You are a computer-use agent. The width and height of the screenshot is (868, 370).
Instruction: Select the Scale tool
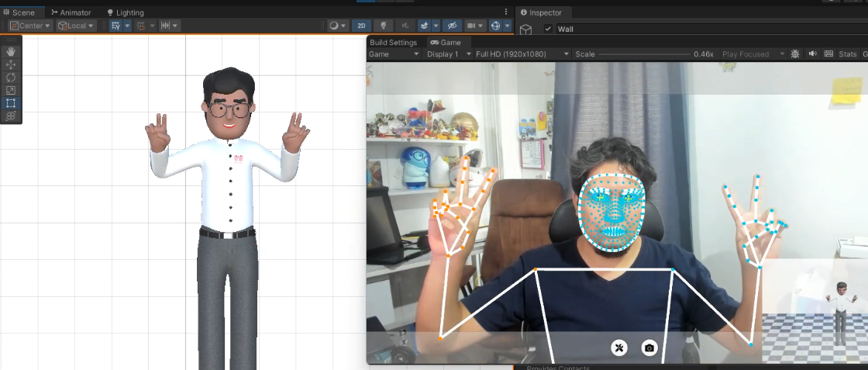(11, 90)
